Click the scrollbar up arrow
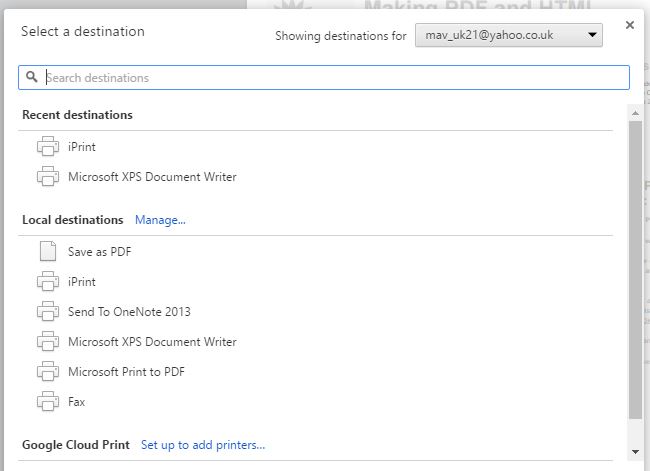650x471 pixels. pos(635,113)
